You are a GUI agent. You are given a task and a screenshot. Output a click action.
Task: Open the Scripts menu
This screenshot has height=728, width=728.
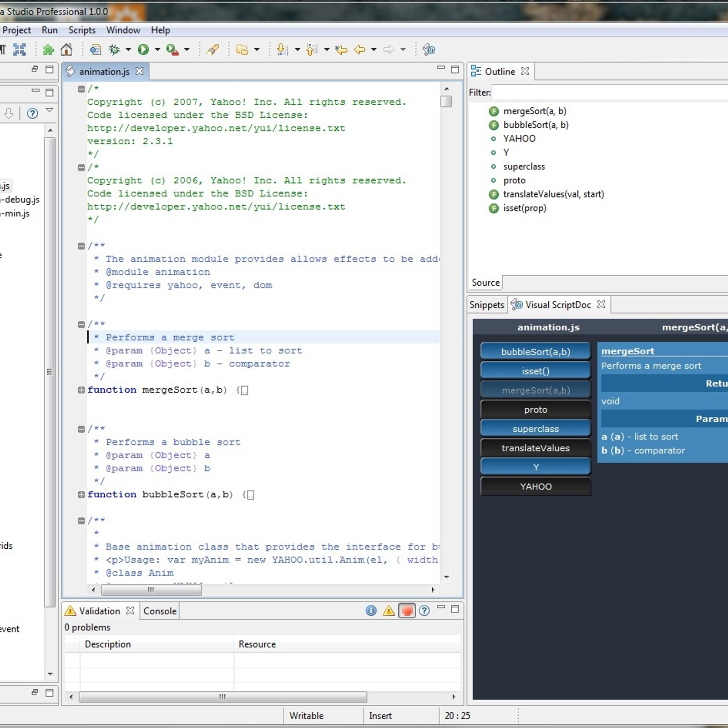[x=82, y=30]
